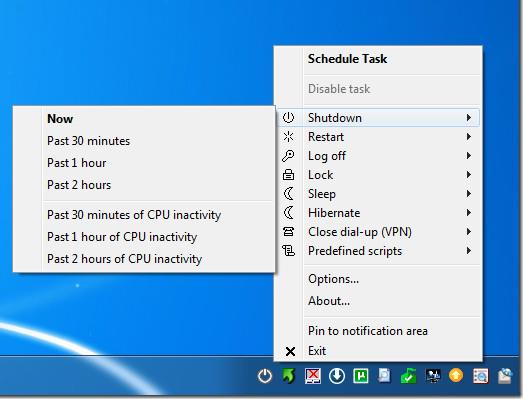Click the scroll icon beside Predefined scripts
The image size is (523, 399).
click(x=289, y=251)
